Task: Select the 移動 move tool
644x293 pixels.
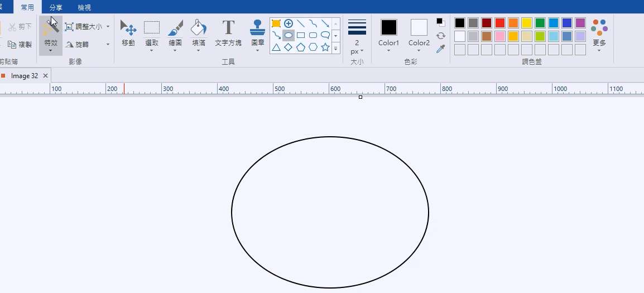Action: point(128,33)
